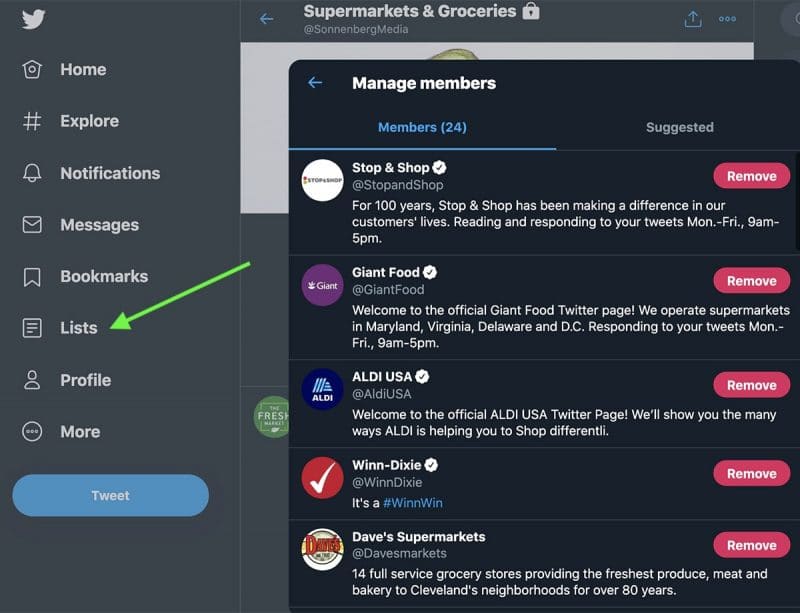Go back from Manage members
Screen dimensions: 800x613
[316, 84]
